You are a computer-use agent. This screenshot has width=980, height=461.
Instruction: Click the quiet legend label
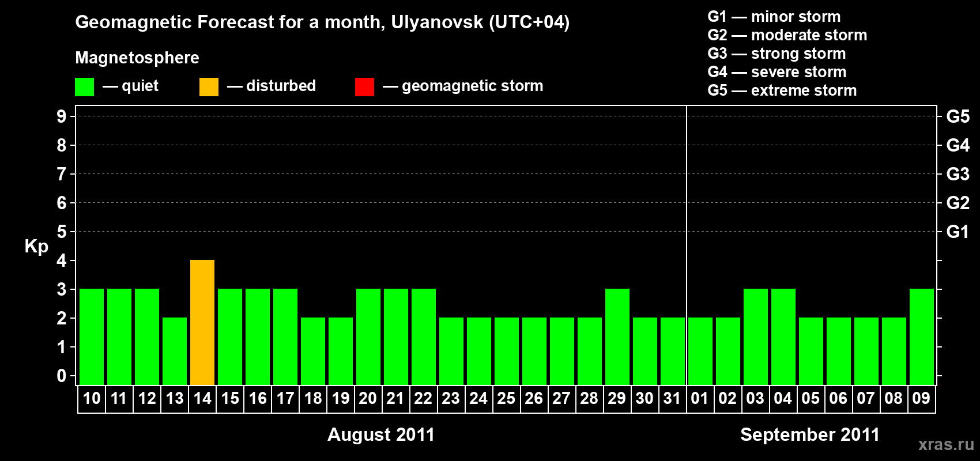[140, 86]
